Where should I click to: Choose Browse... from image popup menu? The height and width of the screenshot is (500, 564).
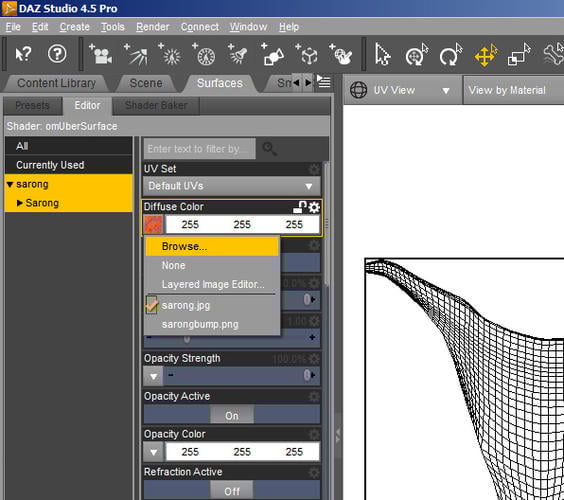(x=212, y=246)
